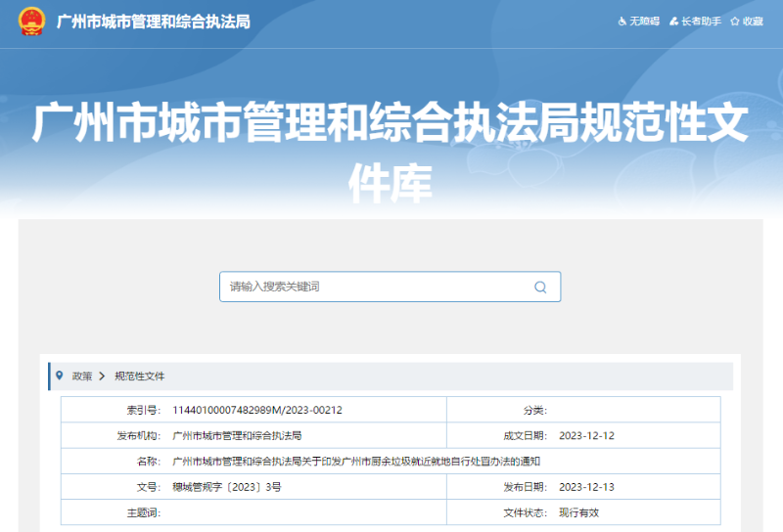Click the index number 11440100007482989M/2023-00212
The width and height of the screenshot is (783, 532).
[257, 411]
